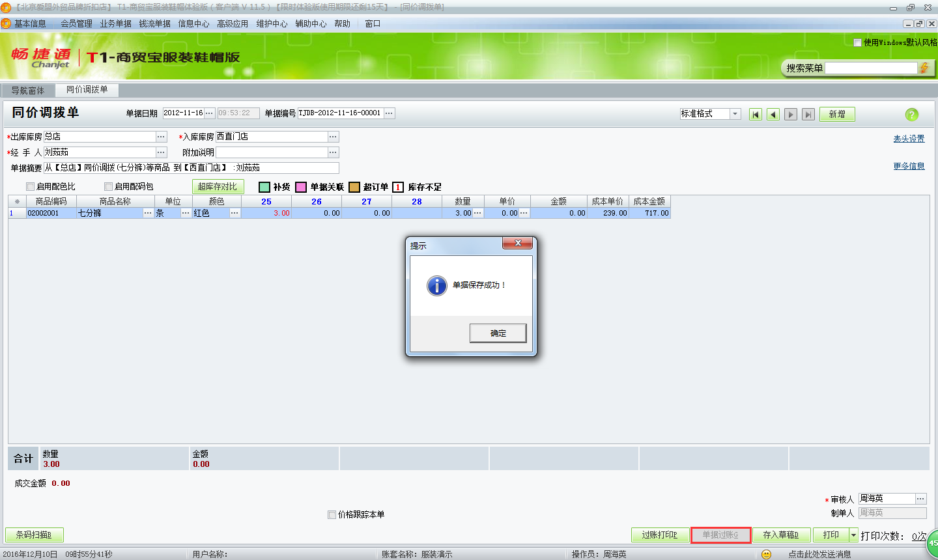Toggle the 启用配码包 checkbox

tap(109, 187)
